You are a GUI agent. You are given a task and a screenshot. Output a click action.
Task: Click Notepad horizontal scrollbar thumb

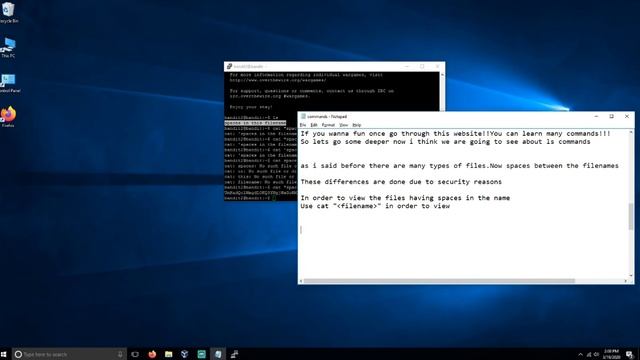439,281
